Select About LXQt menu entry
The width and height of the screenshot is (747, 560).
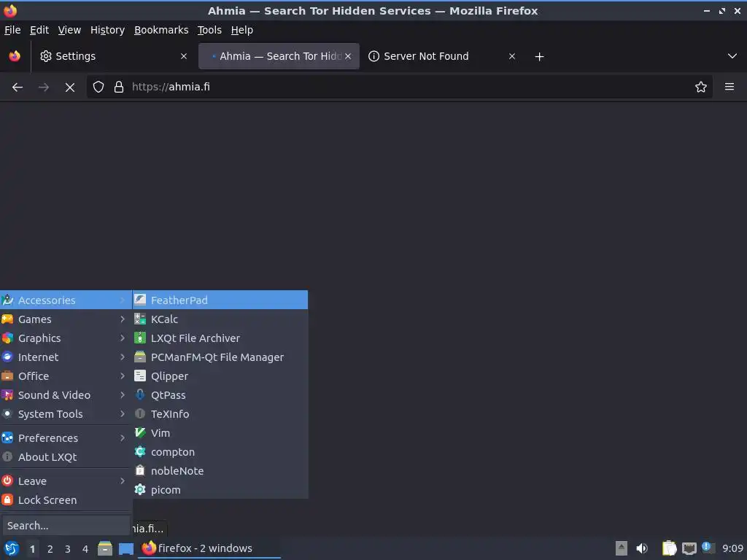point(66,456)
